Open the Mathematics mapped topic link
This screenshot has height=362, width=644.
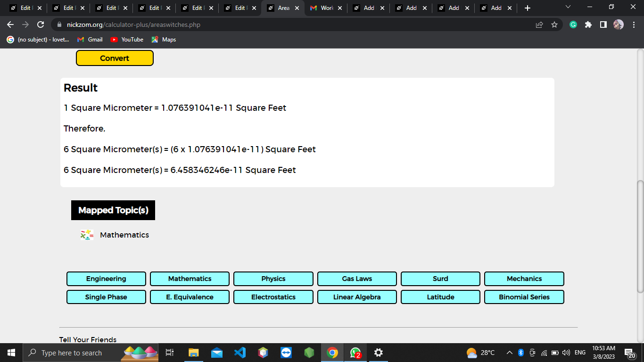point(124,235)
